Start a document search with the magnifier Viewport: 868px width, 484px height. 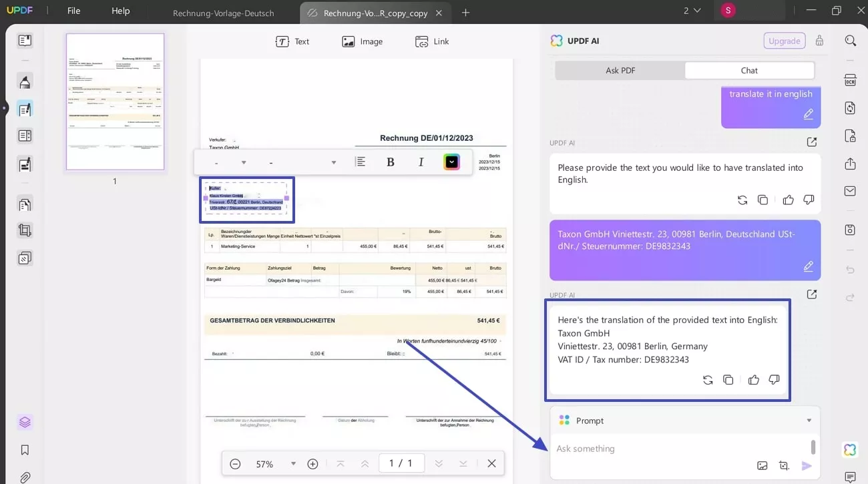point(850,40)
